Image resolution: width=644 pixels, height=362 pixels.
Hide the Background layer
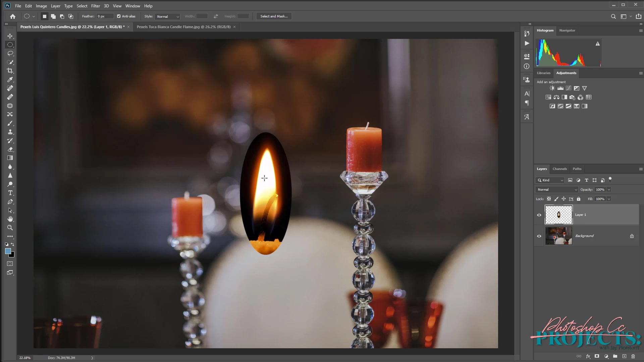coord(539,236)
